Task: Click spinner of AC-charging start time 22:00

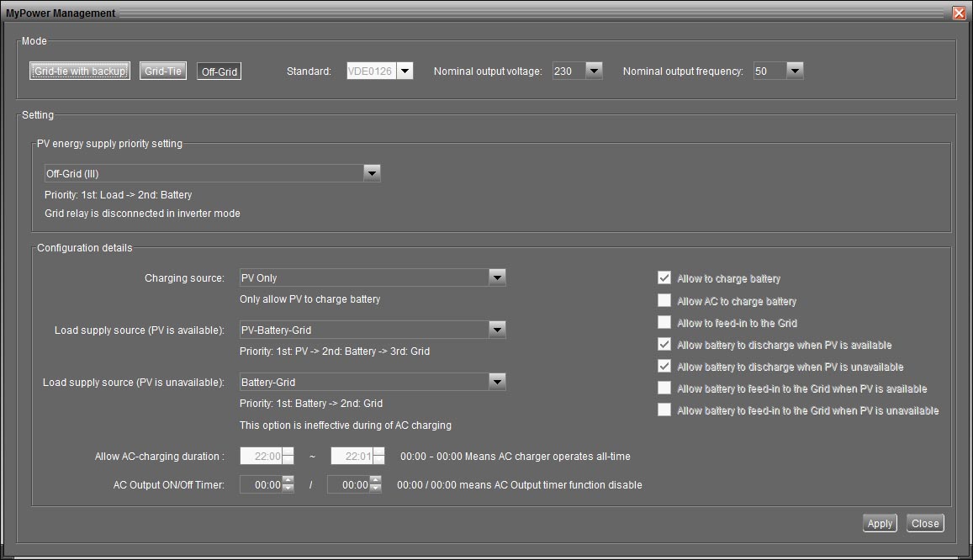Action: [x=288, y=457]
